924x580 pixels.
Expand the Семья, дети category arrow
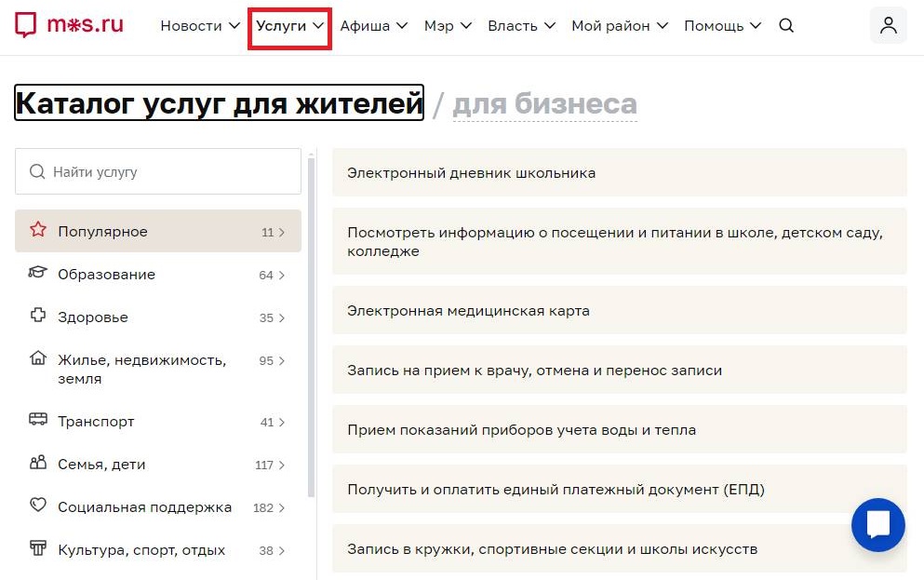point(284,465)
